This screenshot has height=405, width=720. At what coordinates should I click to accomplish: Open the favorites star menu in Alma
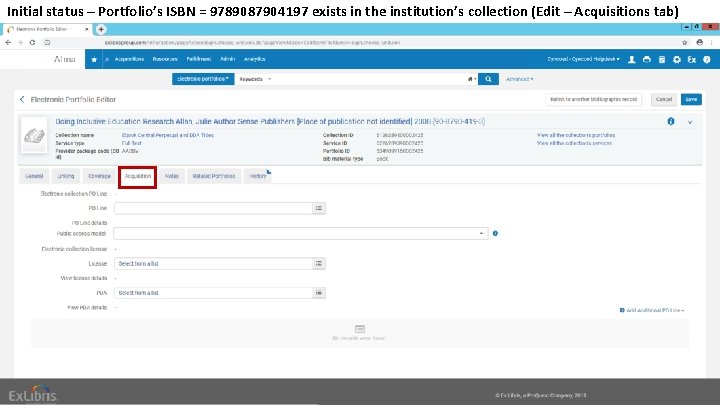(94, 59)
